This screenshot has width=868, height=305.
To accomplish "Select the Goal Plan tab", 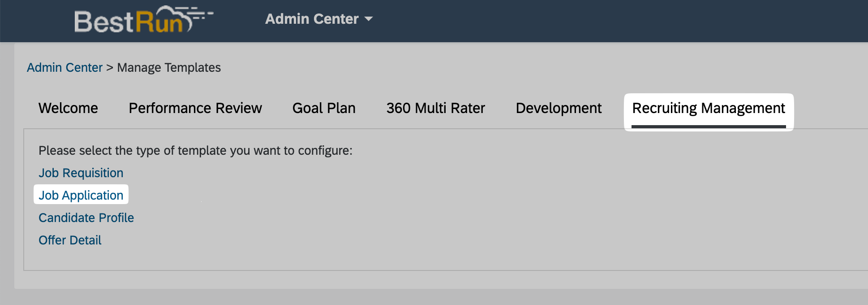I will point(323,108).
